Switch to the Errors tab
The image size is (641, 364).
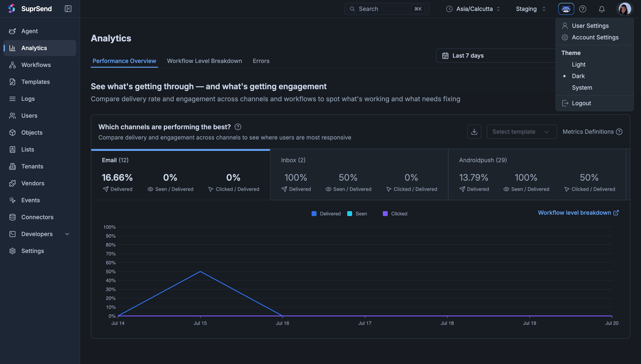point(261,61)
